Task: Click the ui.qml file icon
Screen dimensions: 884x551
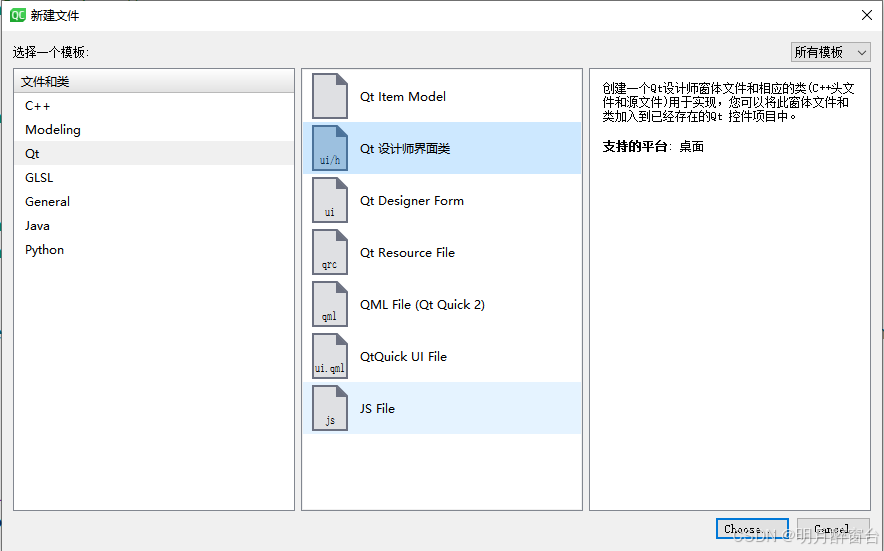Action: point(330,356)
